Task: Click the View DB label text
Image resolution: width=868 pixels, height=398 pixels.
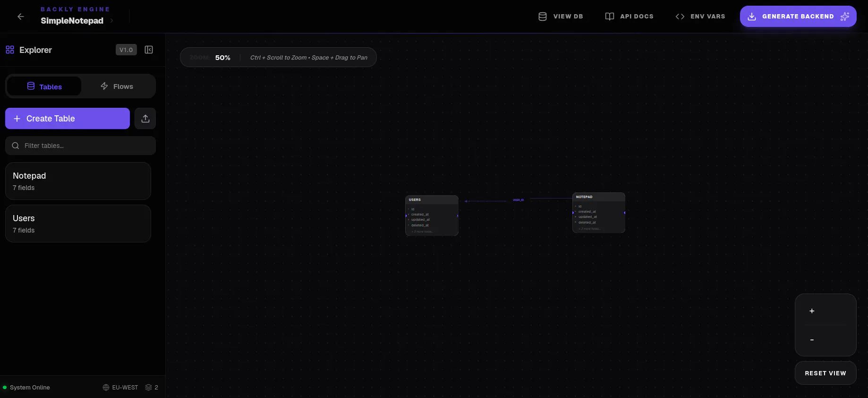Action: (568, 17)
